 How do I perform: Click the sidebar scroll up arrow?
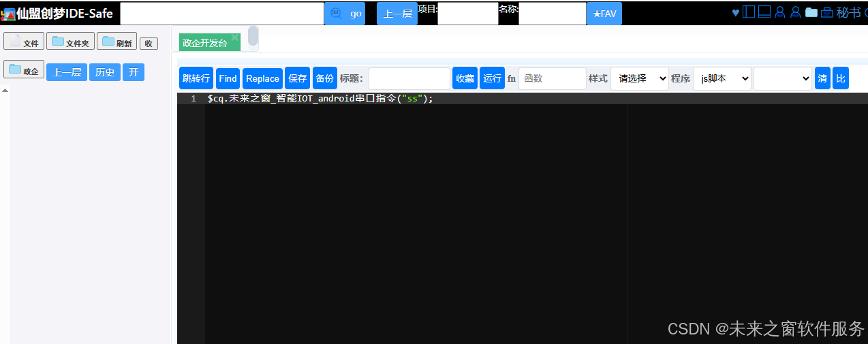pos(5,91)
